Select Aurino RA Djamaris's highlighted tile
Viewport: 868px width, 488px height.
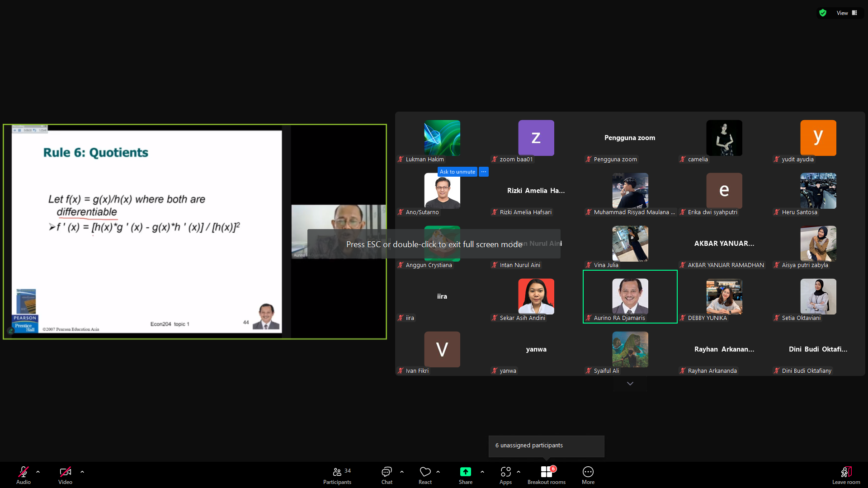coord(630,296)
